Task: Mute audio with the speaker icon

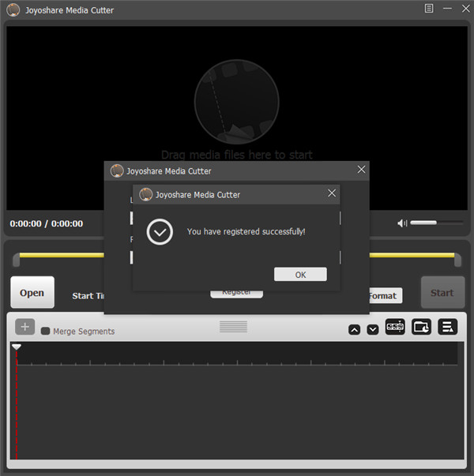Action: (401, 223)
